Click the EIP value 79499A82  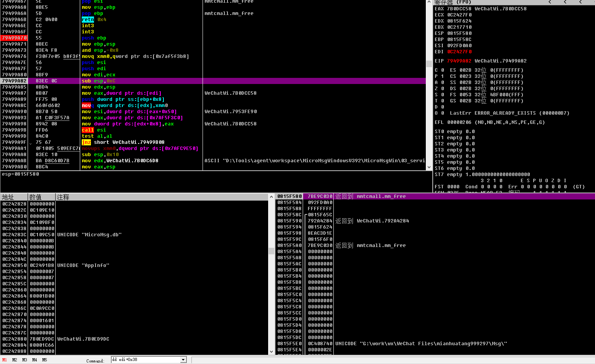pos(460,61)
